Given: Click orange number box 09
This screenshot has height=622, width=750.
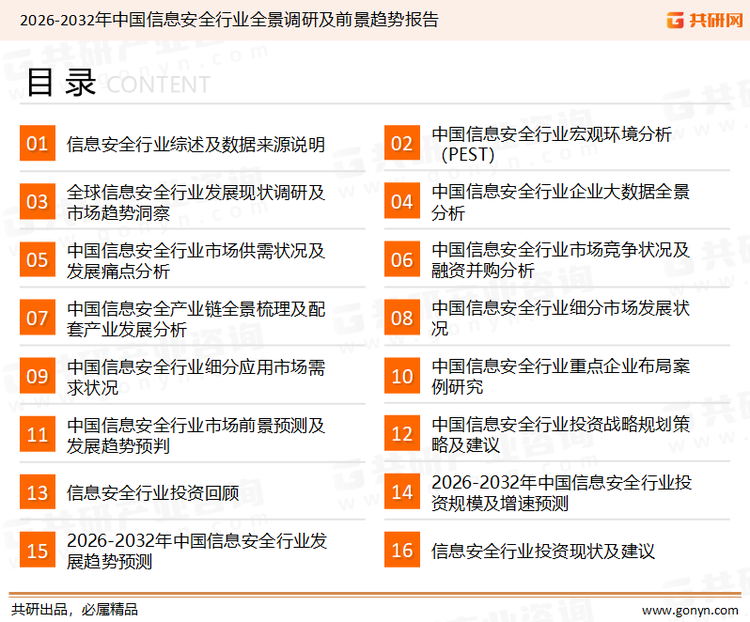Looking at the screenshot, I should pyautogui.click(x=37, y=376).
